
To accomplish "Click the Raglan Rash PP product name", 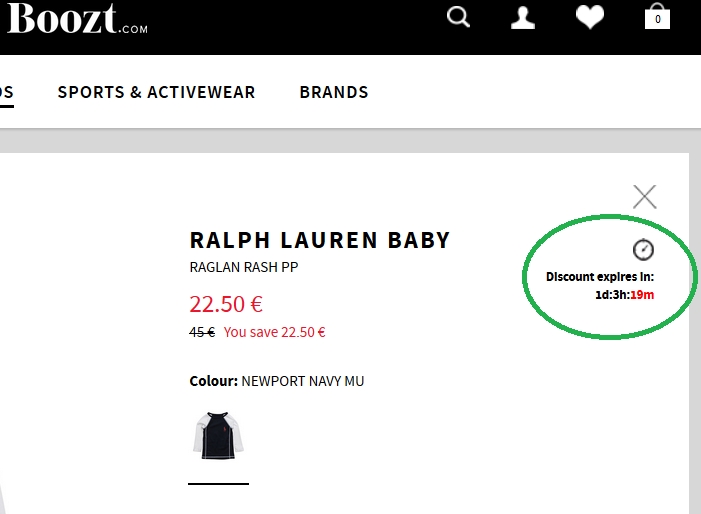I will point(244,267).
